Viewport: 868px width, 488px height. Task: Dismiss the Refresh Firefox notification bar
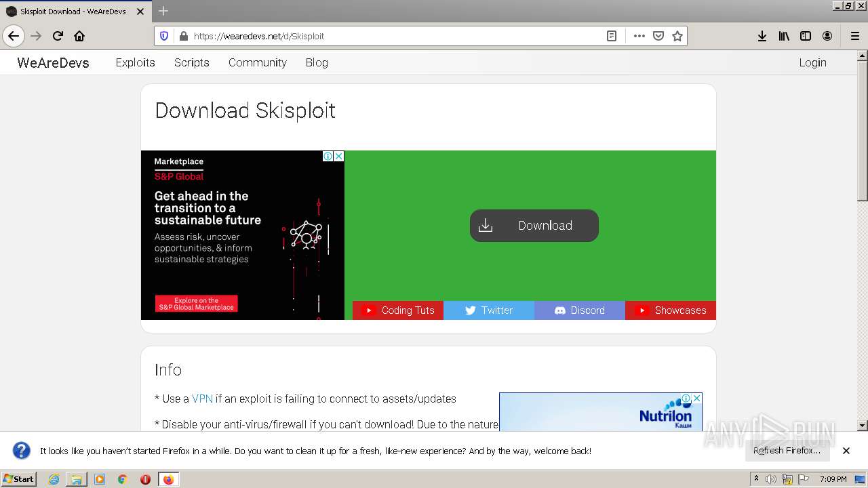[846, 451]
